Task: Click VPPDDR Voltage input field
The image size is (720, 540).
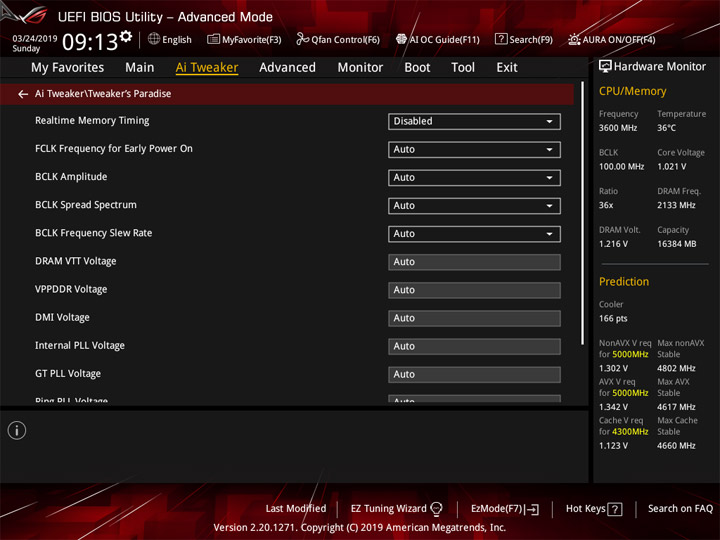Action: pyautogui.click(x=474, y=290)
